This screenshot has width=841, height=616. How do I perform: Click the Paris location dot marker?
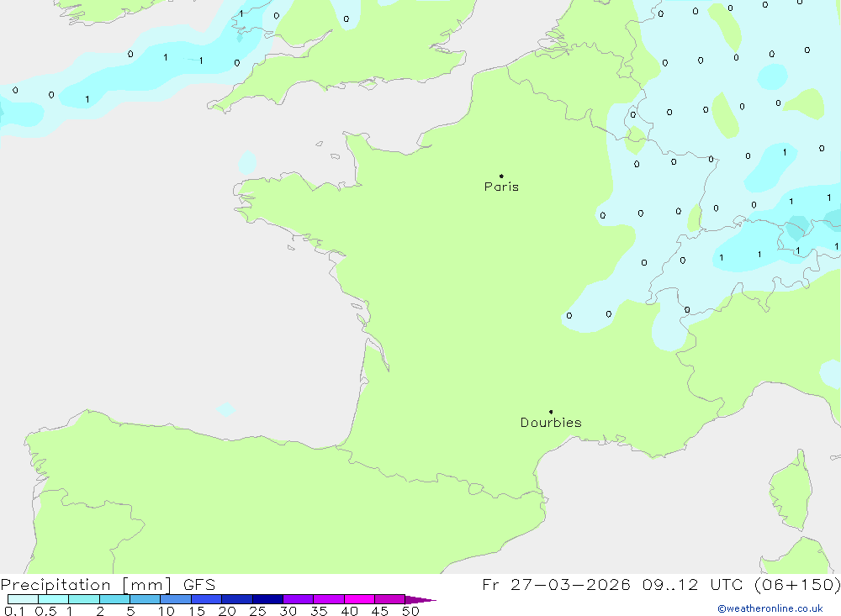point(501,176)
